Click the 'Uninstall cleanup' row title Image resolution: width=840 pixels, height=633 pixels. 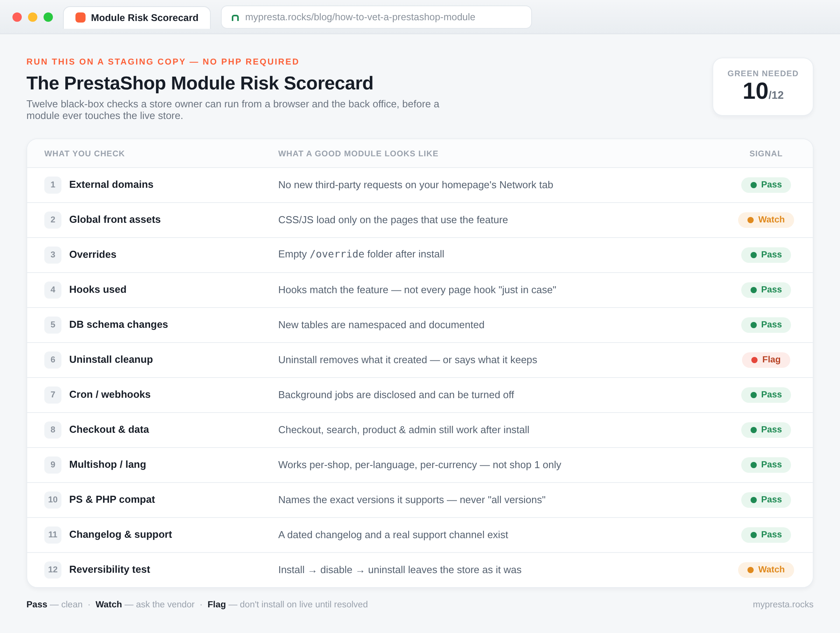[x=111, y=359]
